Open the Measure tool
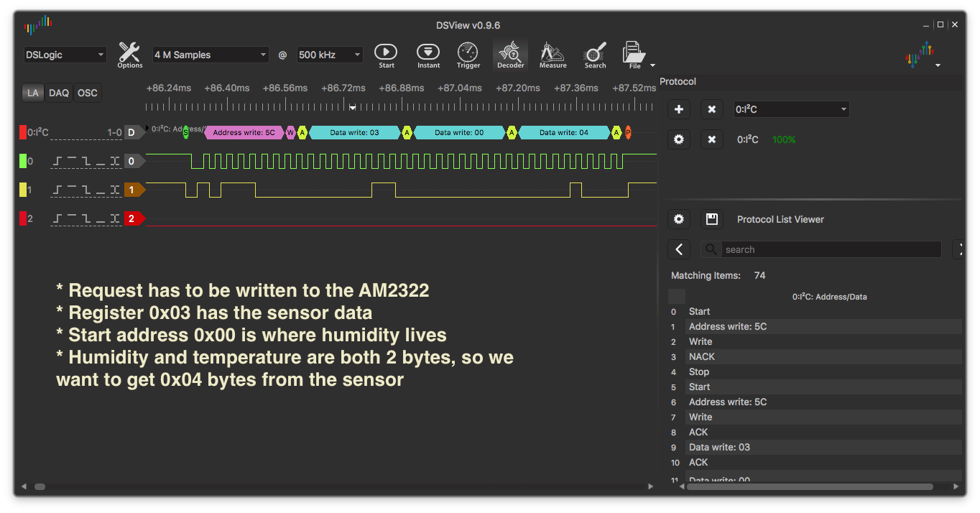This screenshot has height=513, width=980. (553, 54)
